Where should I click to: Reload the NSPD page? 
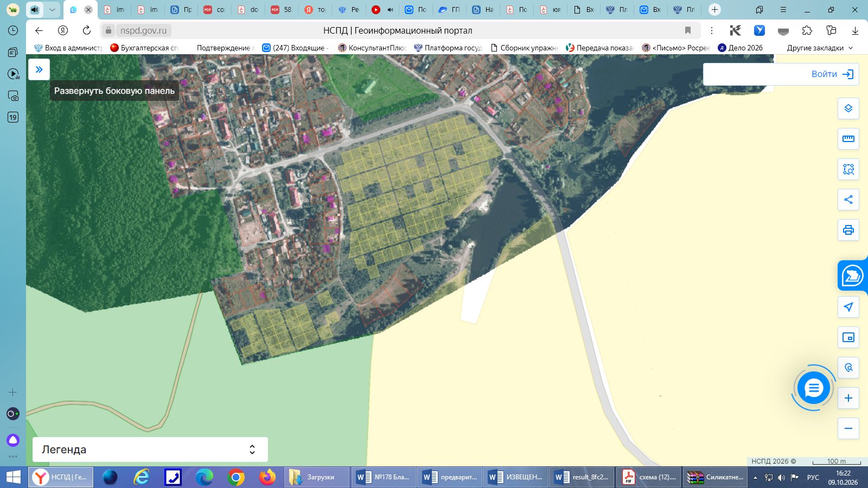[x=87, y=30]
